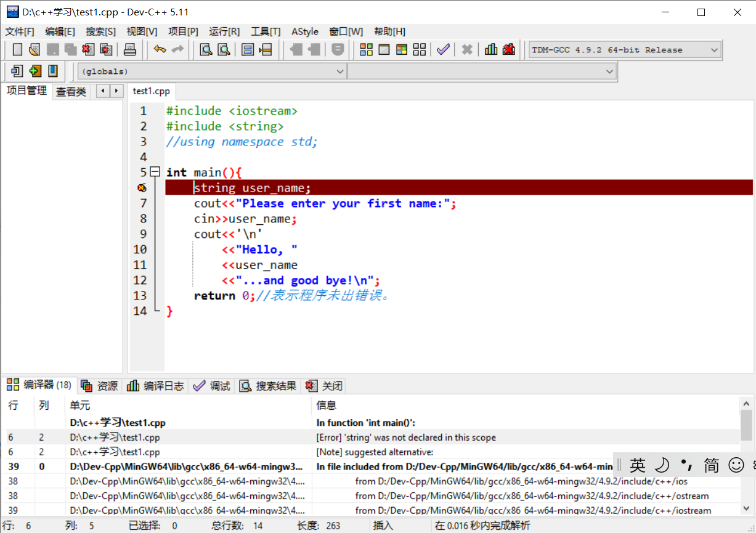Open the 搜索[S] menu

click(101, 31)
